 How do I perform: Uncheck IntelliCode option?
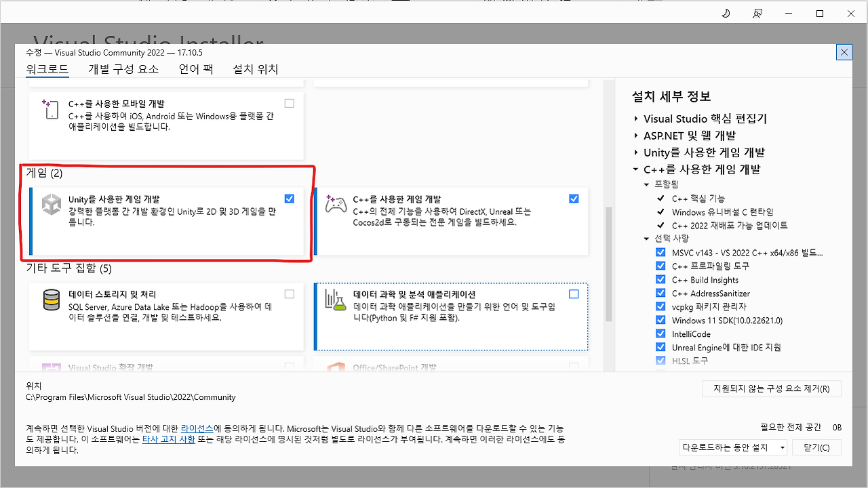point(660,333)
